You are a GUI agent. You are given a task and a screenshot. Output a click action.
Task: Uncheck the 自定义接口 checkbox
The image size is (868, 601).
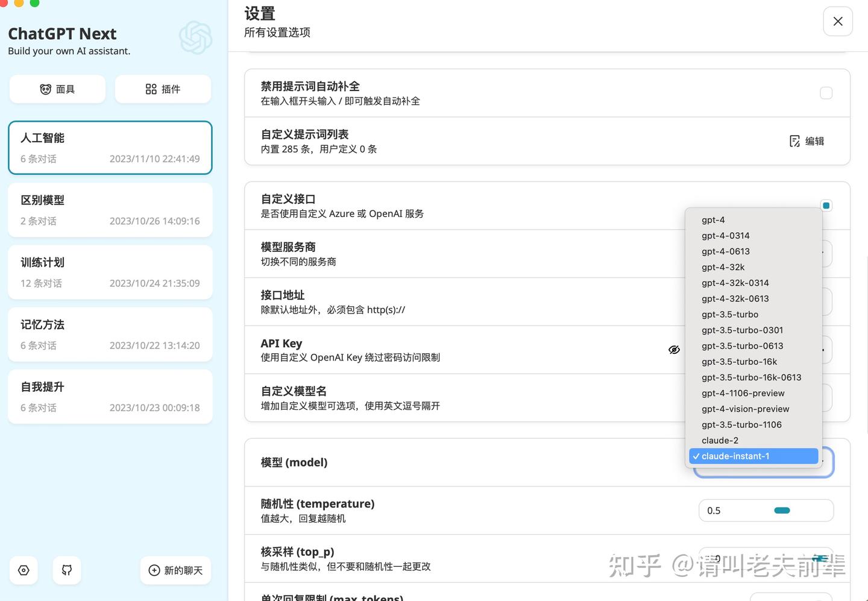tap(826, 206)
